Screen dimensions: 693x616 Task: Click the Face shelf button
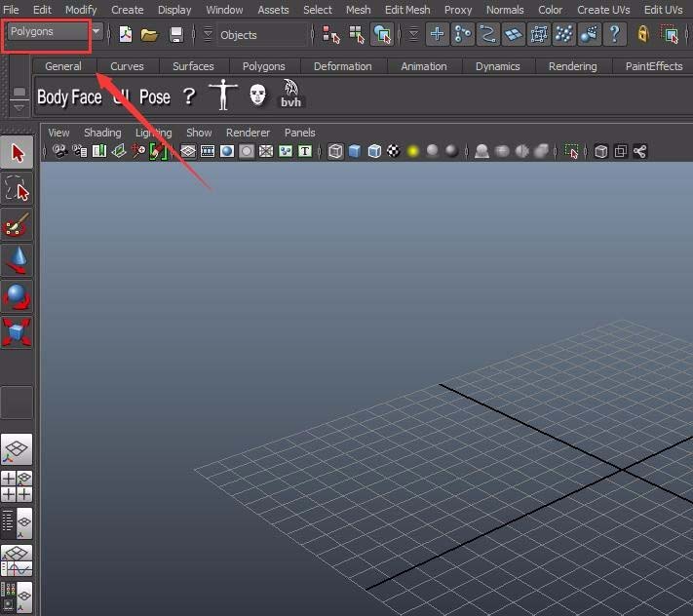[x=87, y=96]
